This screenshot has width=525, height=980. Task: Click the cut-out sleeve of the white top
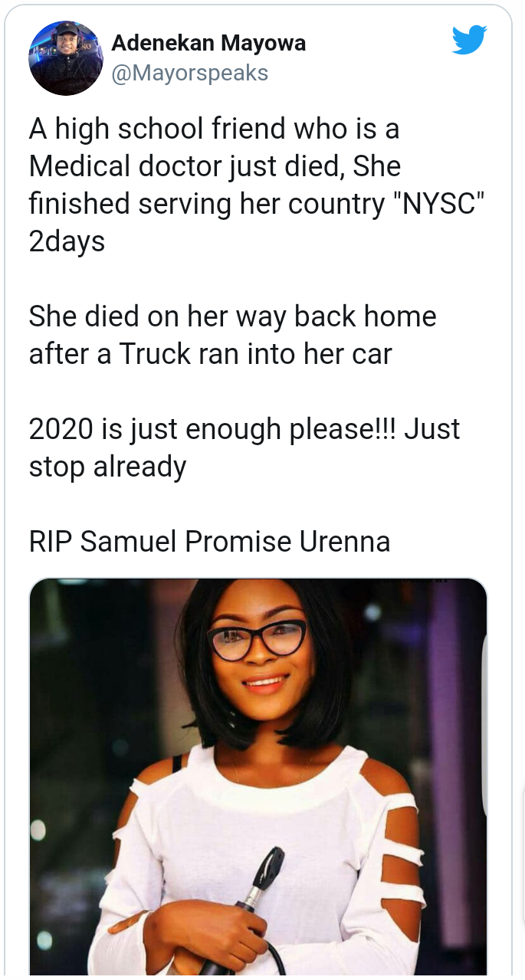399,812
